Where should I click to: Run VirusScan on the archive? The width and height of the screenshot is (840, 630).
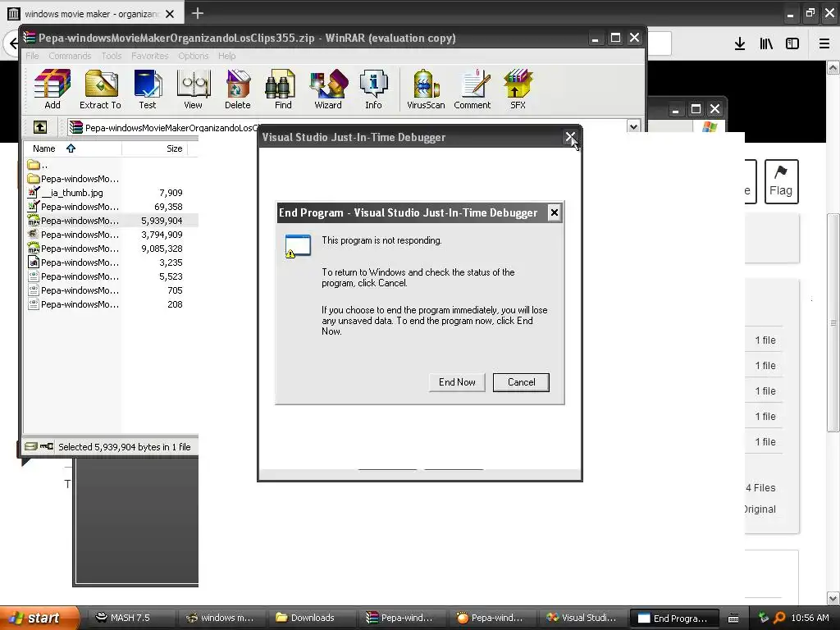coord(426,89)
